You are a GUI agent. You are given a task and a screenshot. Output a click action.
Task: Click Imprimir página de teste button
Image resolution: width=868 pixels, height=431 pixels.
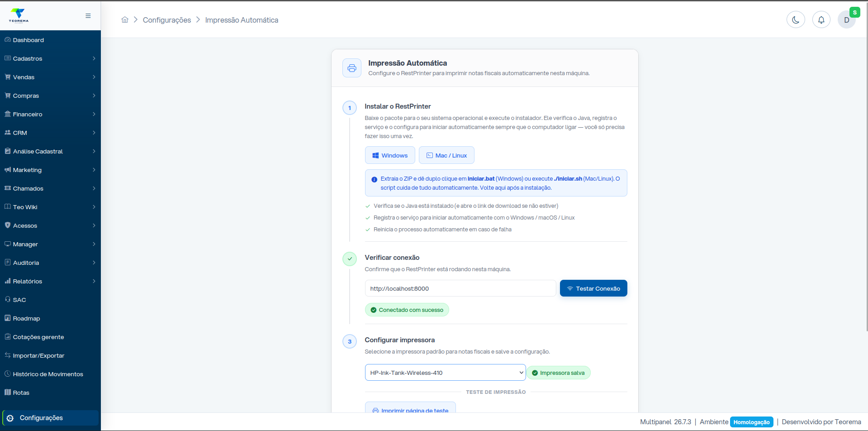tap(410, 407)
